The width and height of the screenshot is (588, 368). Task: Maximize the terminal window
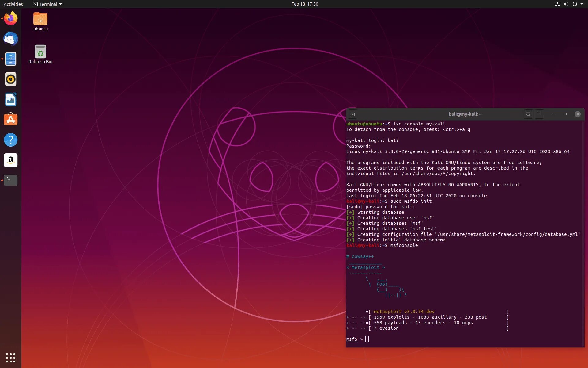565,114
